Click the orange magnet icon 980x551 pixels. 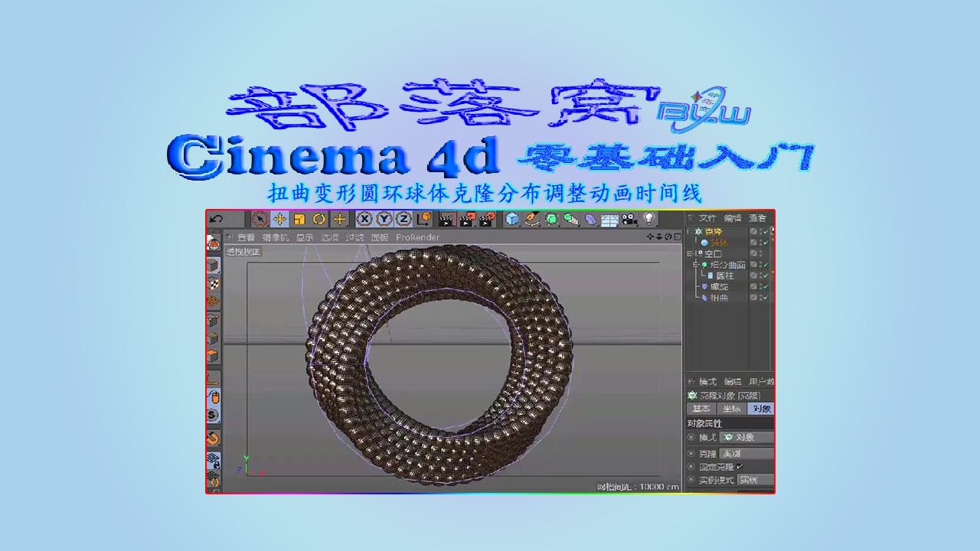pyautogui.click(x=212, y=439)
